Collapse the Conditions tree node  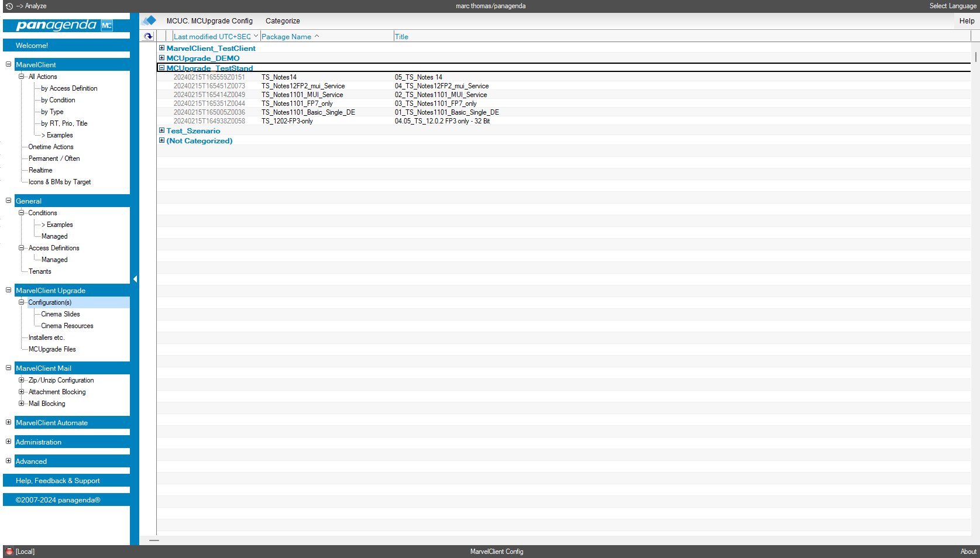point(21,213)
